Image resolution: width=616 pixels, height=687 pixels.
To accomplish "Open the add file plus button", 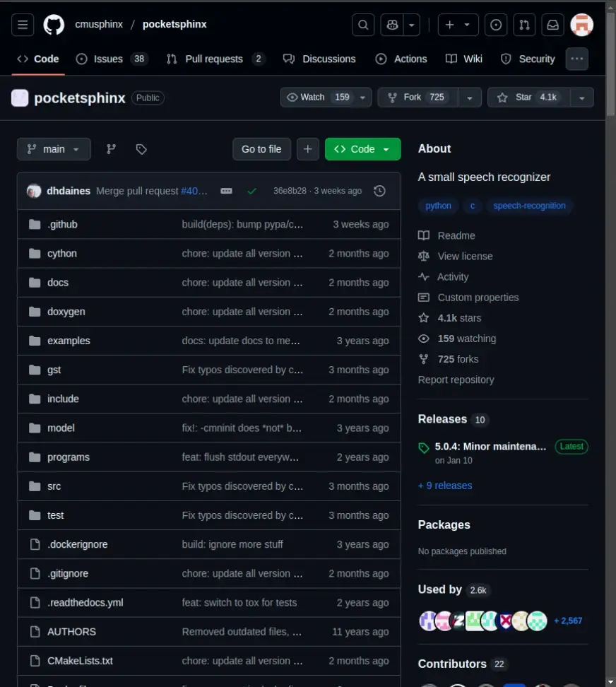I will coord(308,149).
